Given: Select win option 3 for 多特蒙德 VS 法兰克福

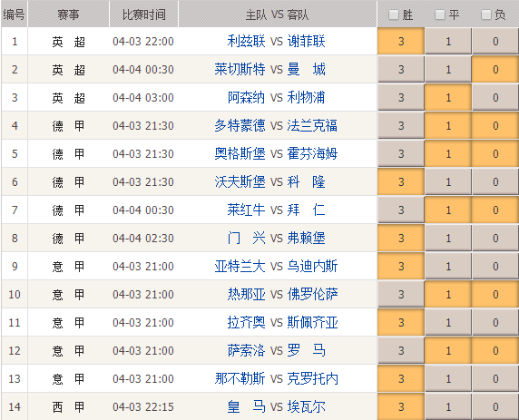Looking at the screenshot, I should [x=401, y=126].
